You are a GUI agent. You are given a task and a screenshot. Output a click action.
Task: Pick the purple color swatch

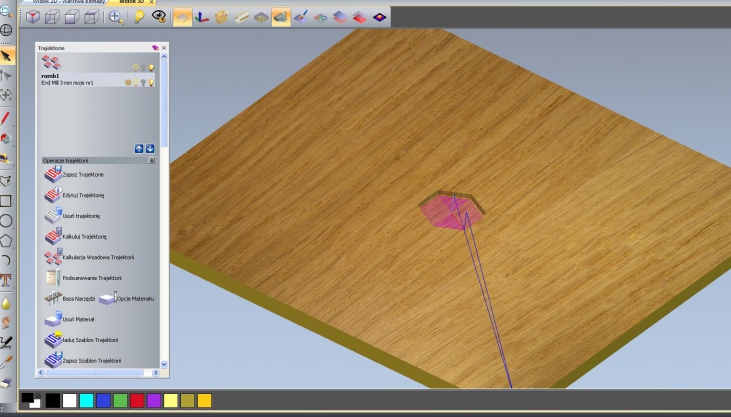coord(154,400)
